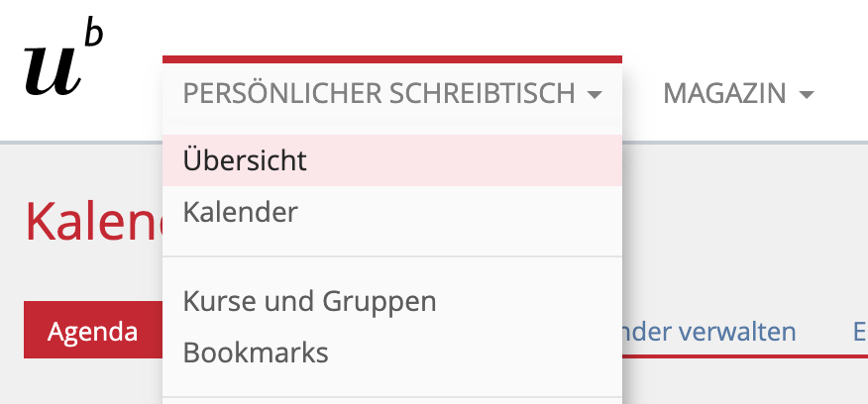Click the divider line below Bookmarks entry
The height and width of the screenshot is (404, 868).
pos(392,397)
